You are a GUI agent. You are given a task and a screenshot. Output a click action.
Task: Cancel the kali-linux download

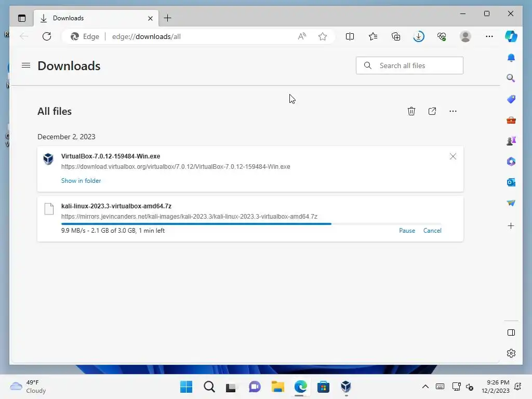[432, 231]
